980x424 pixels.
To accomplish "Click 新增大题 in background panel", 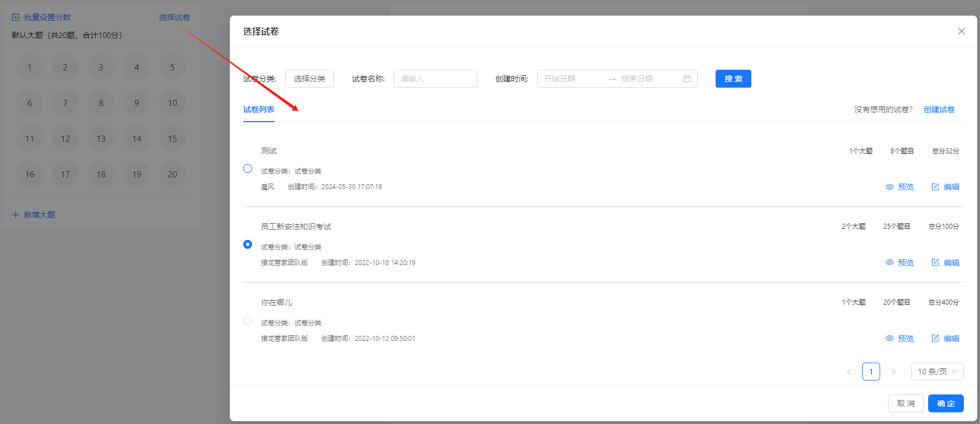I will coord(39,215).
